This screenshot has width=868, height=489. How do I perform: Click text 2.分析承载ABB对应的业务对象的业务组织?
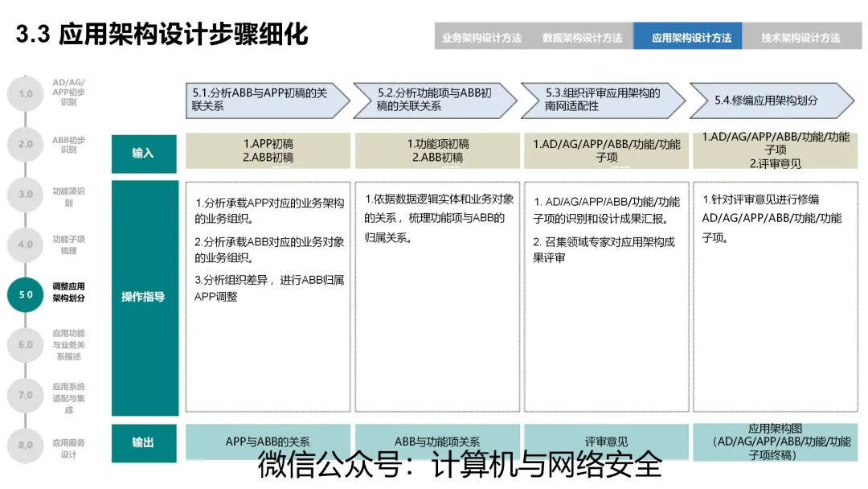click(269, 249)
